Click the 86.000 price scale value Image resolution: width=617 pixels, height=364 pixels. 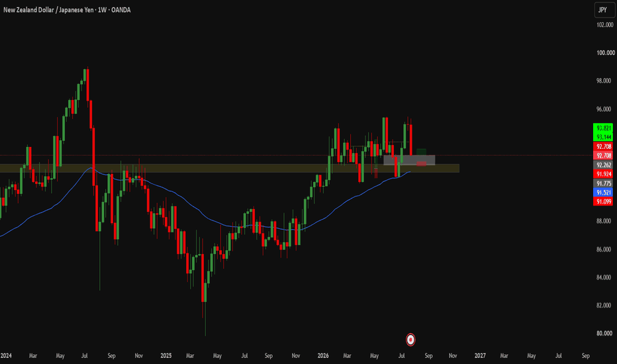(604, 250)
